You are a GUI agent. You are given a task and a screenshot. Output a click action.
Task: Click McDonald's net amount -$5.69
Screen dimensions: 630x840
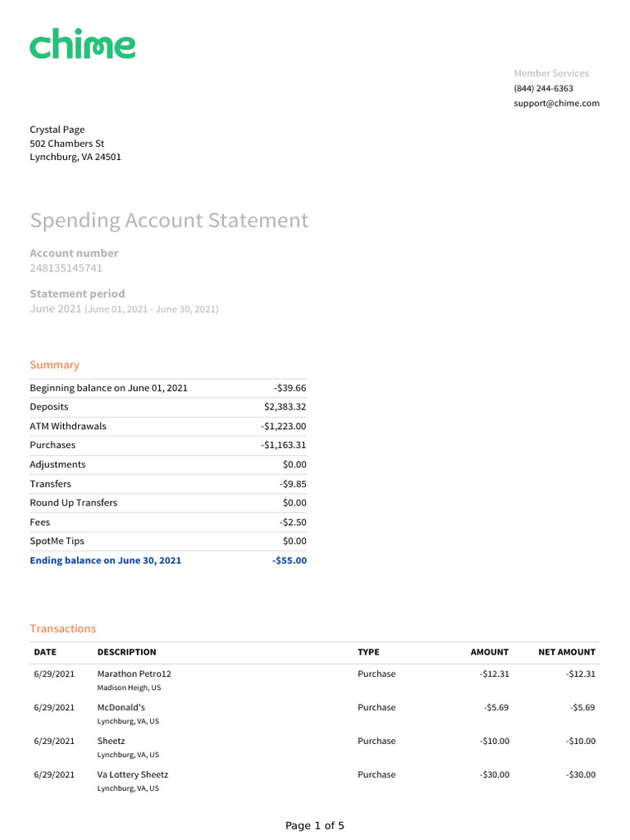tap(582, 708)
